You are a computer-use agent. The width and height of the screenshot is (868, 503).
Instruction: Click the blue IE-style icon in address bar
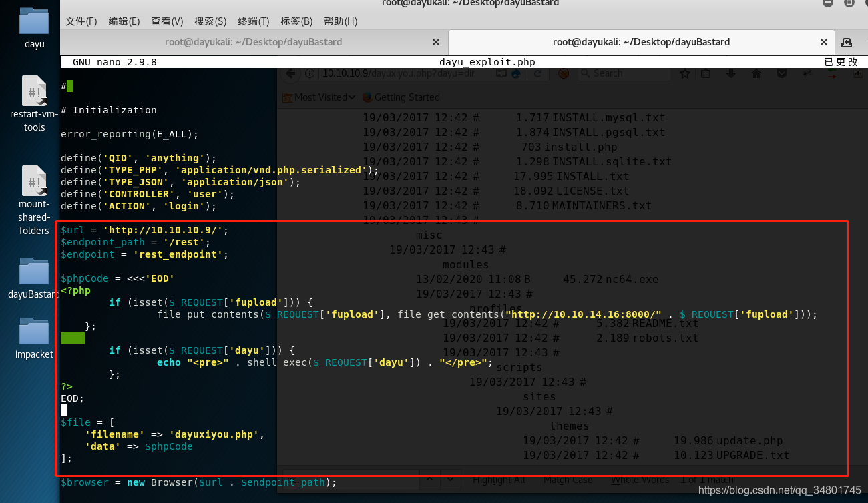pos(515,73)
